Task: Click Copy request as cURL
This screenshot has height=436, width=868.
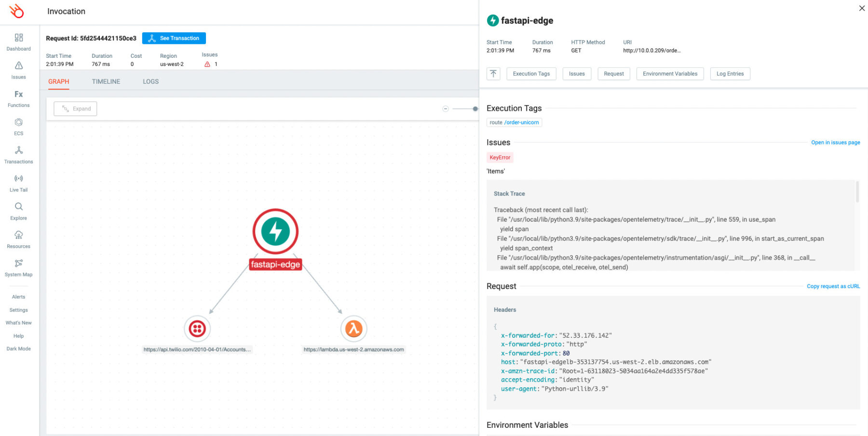Action: pos(833,286)
